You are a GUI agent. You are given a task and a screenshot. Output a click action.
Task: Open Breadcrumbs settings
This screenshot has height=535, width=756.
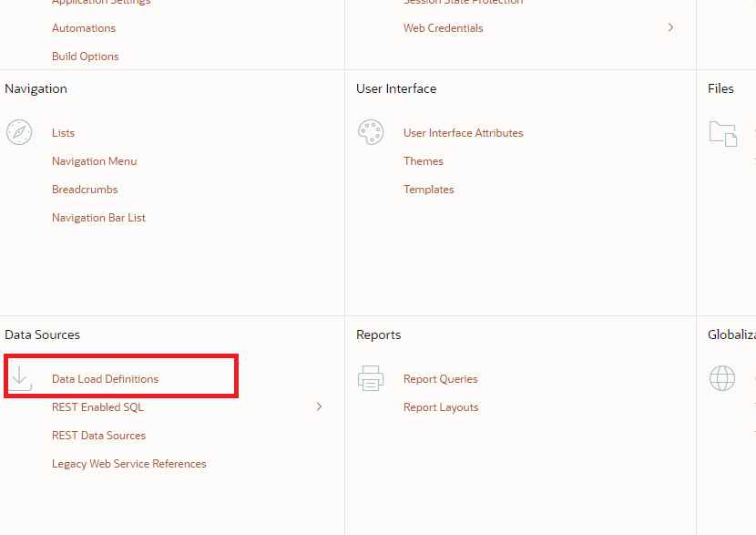85,190
